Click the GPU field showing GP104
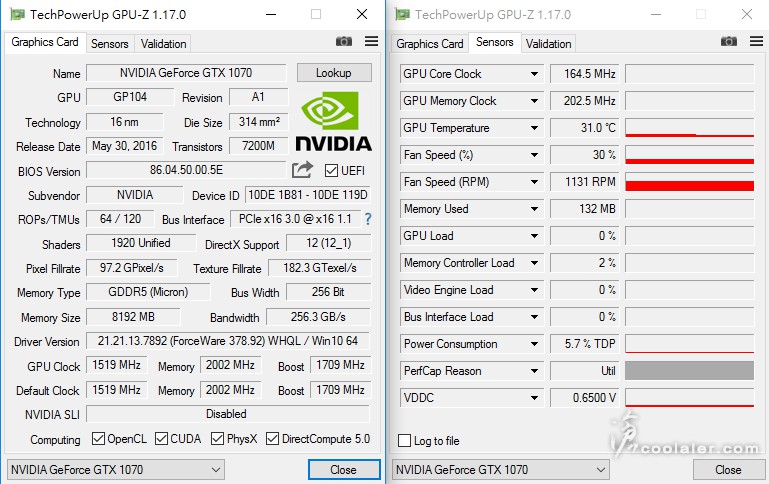The width and height of the screenshot is (769, 484). point(130,97)
